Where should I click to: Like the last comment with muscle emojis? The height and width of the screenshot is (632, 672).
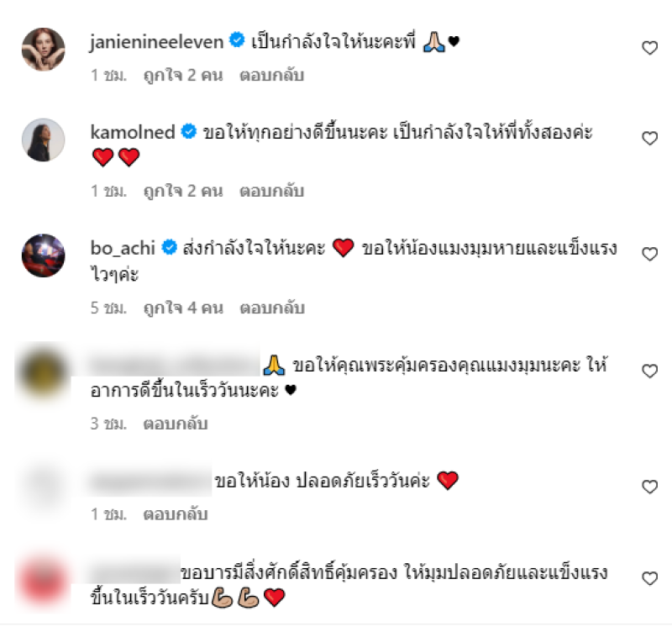[x=649, y=579]
